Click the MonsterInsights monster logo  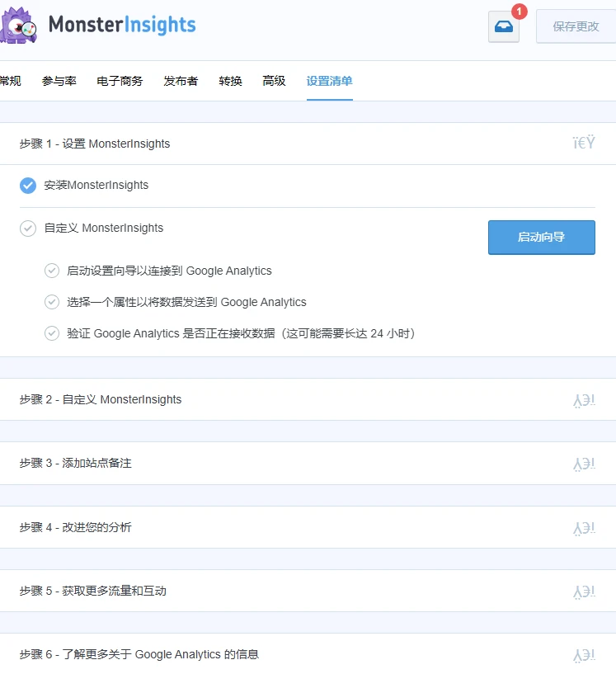pyautogui.click(x=18, y=26)
